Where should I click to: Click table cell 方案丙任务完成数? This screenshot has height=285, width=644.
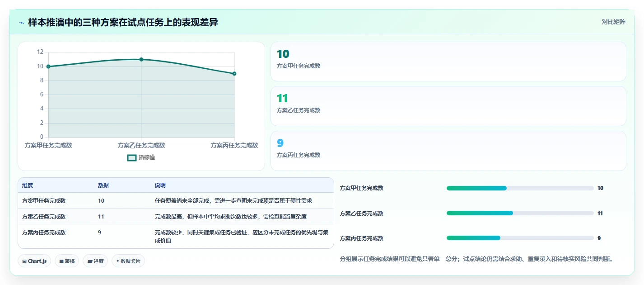click(44, 233)
